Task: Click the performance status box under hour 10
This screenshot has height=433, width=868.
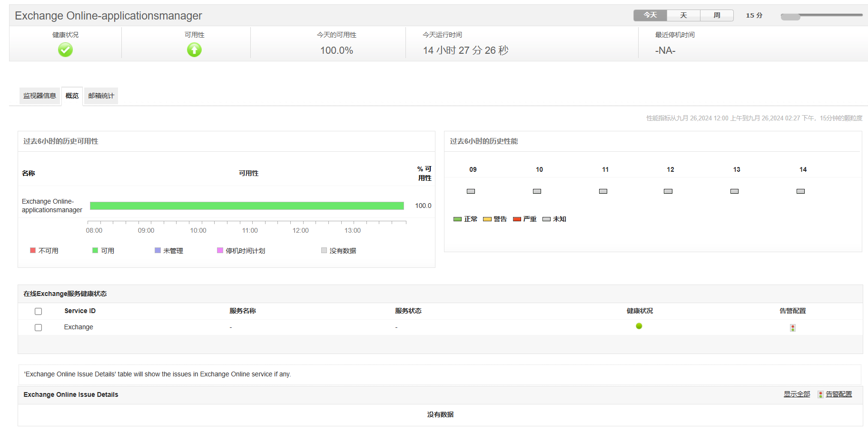Action: tap(537, 191)
